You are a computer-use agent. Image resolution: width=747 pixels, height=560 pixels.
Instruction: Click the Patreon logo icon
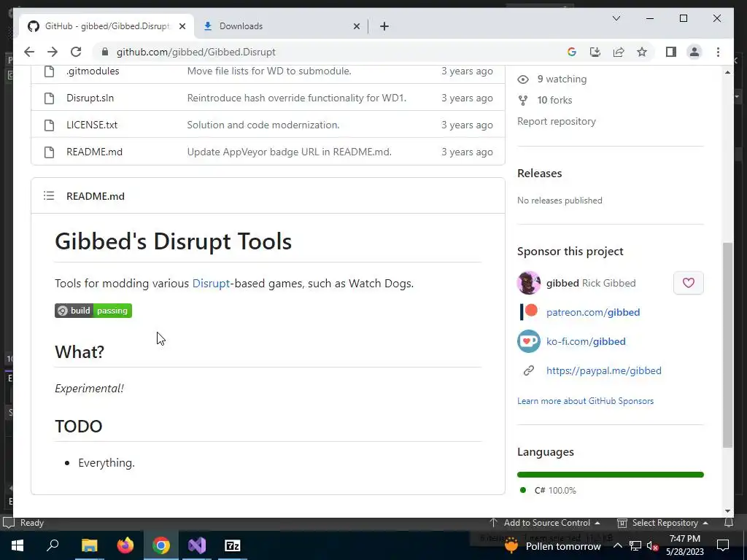click(529, 312)
